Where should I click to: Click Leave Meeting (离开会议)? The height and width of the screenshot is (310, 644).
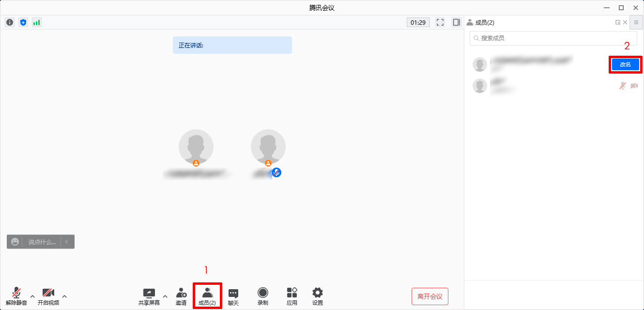point(430,296)
